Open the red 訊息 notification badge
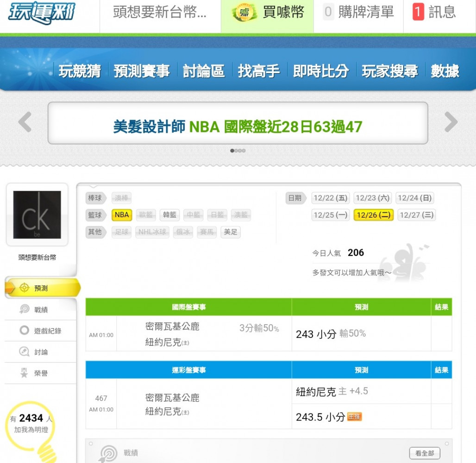The width and height of the screenshot is (476, 463). pyautogui.click(x=418, y=12)
